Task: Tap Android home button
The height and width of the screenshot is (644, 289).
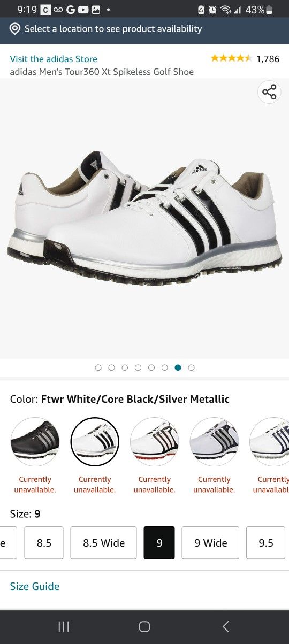Action: click(x=144, y=627)
